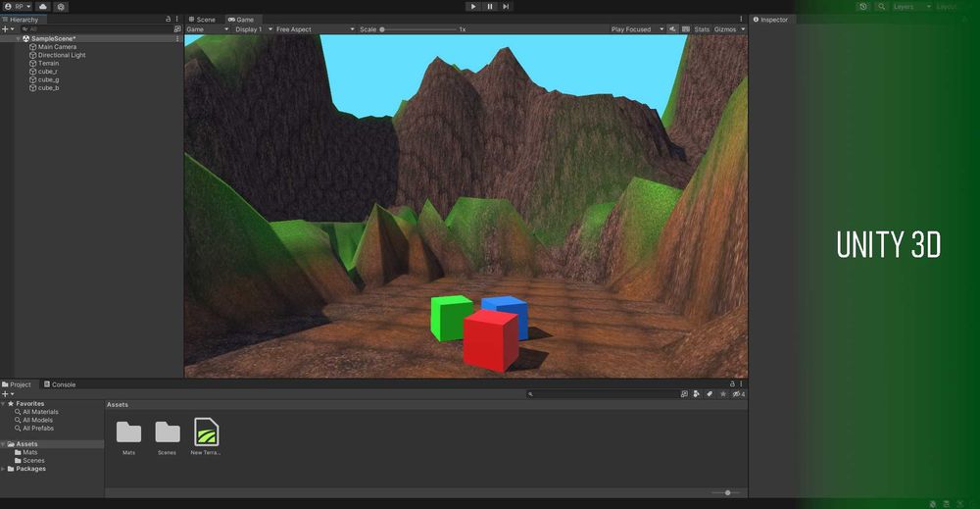Focus the Project search field
The height and width of the screenshot is (509, 980).
tap(602, 394)
